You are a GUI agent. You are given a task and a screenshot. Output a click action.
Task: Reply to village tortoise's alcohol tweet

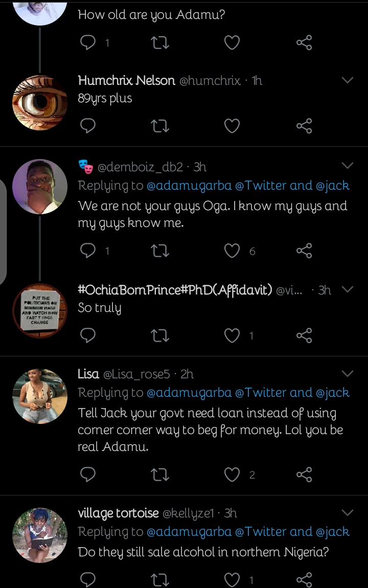click(x=88, y=579)
